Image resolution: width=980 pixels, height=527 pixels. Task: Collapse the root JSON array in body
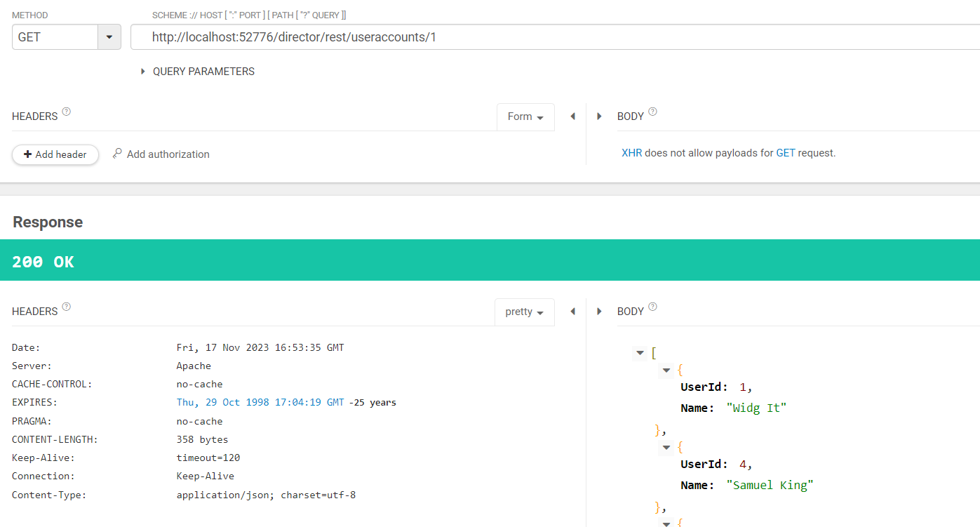(x=639, y=353)
